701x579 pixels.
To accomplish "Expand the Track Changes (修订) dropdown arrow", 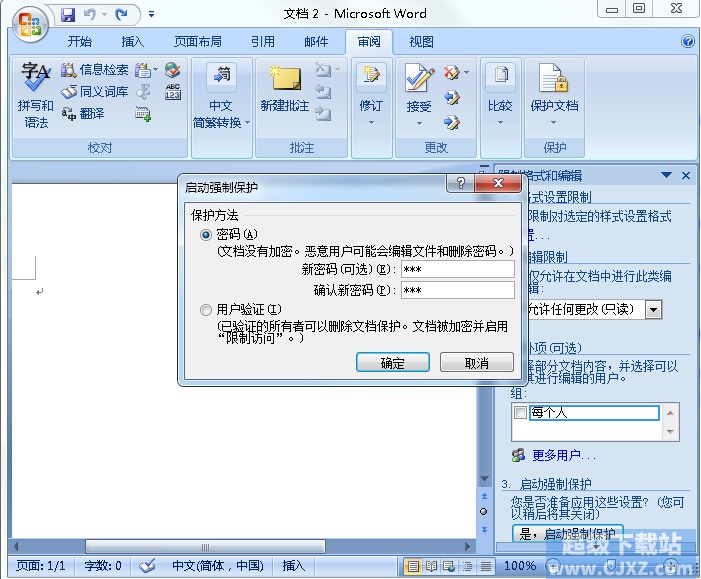I will pyautogui.click(x=371, y=123).
